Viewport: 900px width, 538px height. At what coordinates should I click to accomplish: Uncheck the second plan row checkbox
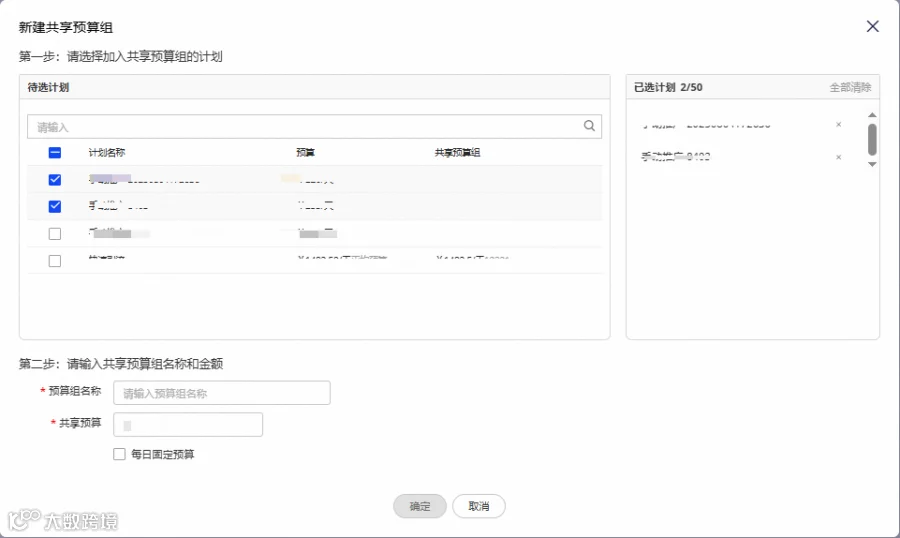tap(55, 206)
